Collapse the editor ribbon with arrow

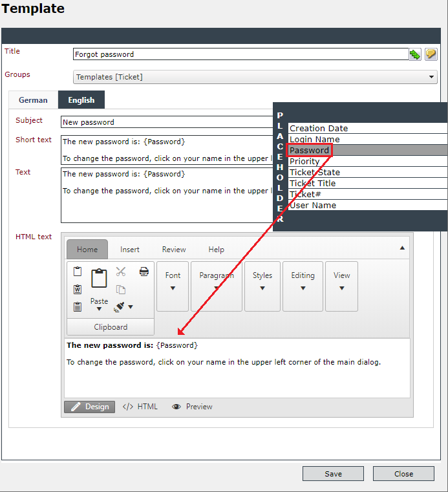(x=402, y=248)
